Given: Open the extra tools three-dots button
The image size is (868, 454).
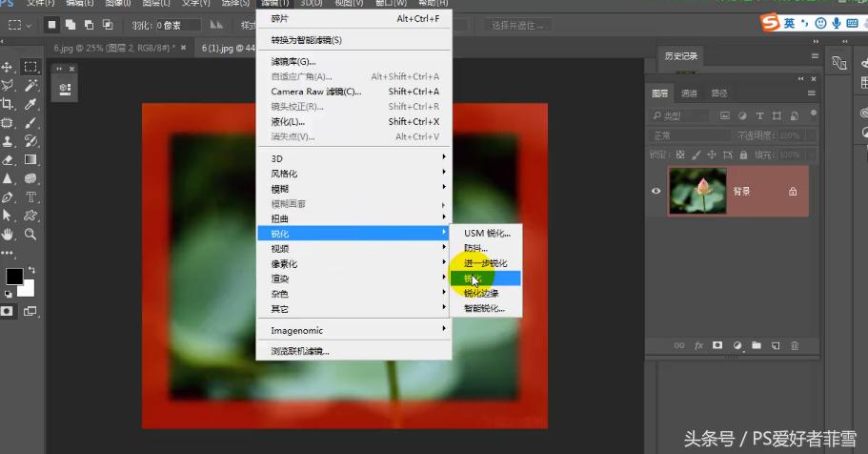Looking at the screenshot, I should [x=8, y=253].
